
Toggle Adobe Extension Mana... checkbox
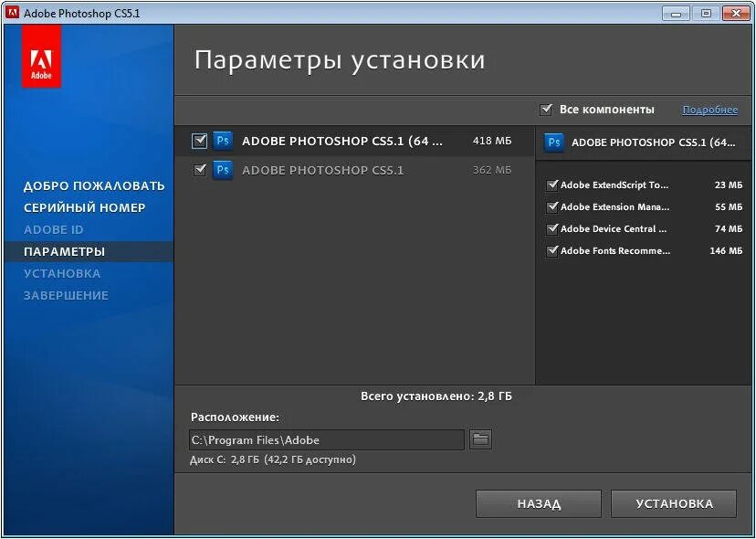[x=552, y=207]
